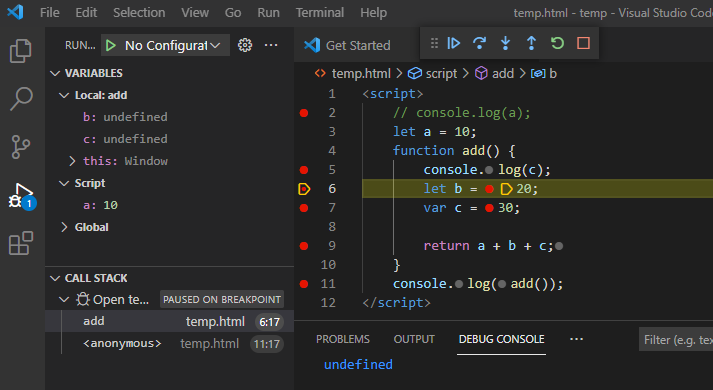This screenshot has width=713, height=390.
Task: Open launch.json via gear icon
Action: click(245, 45)
